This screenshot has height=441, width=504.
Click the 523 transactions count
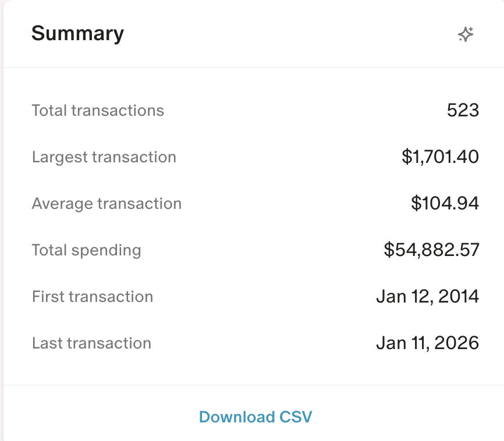click(463, 111)
